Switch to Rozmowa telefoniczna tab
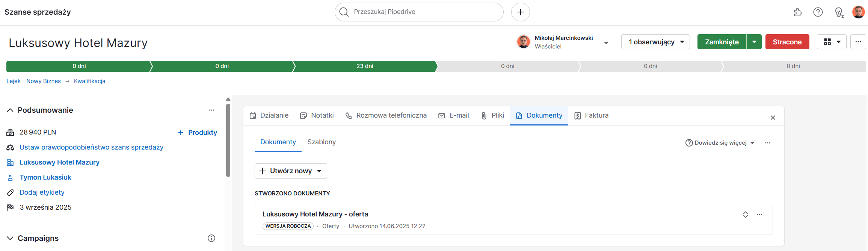 tap(386, 116)
